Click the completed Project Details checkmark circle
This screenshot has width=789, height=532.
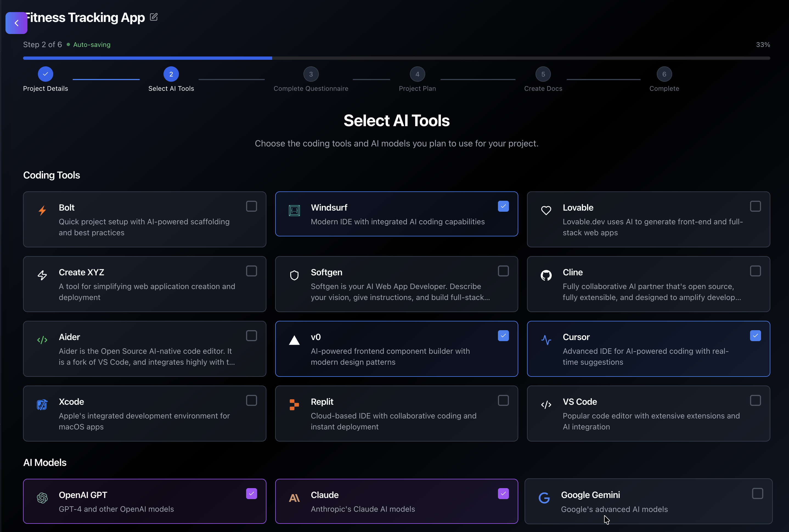click(x=46, y=74)
